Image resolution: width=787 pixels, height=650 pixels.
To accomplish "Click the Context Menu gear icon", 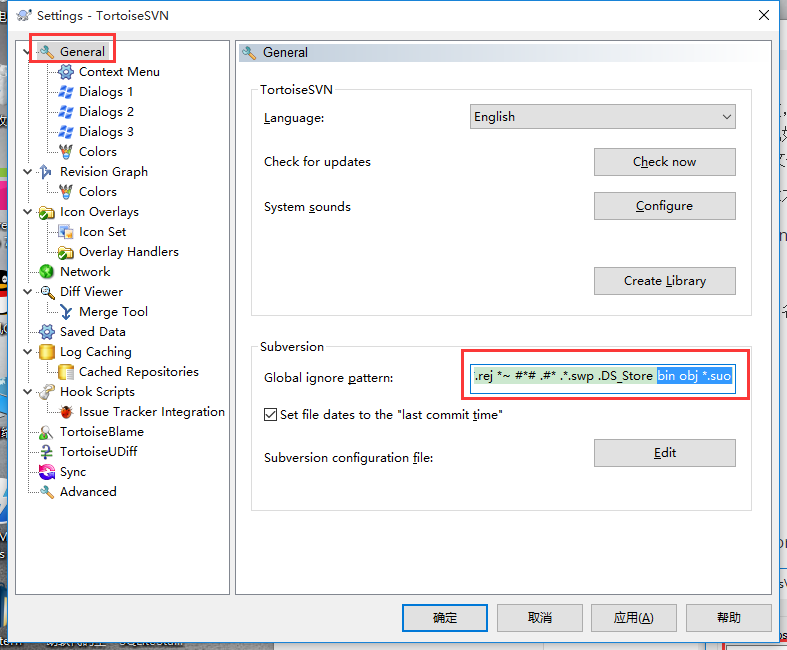I will (66, 72).
